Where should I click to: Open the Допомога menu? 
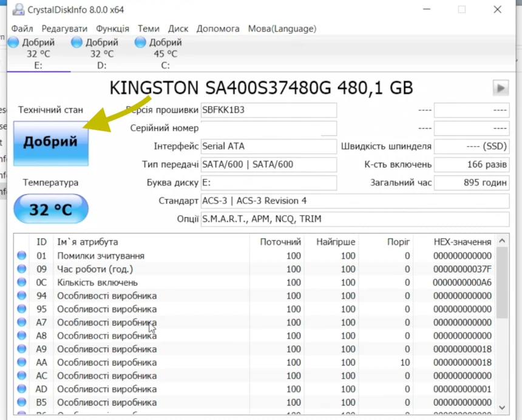pyautogui.click(x=218, y=29)
